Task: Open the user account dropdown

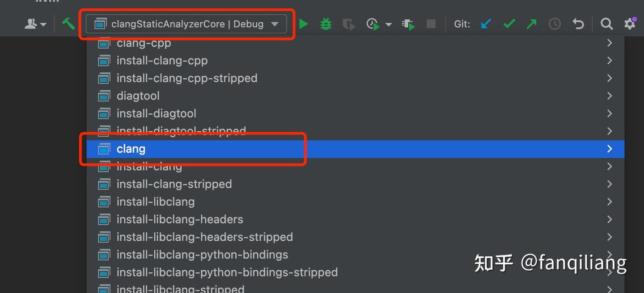Action: (x=35, y=24)
